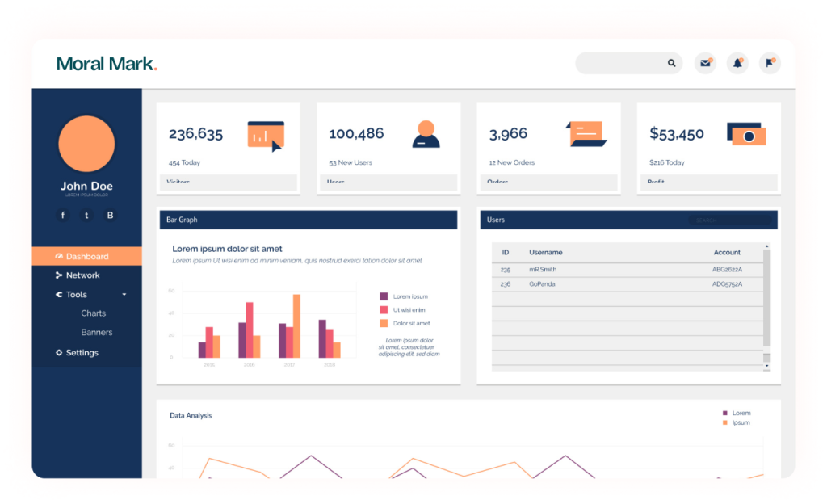
Task: Click the 'B' social profile icon
Action: pos(110,215)
